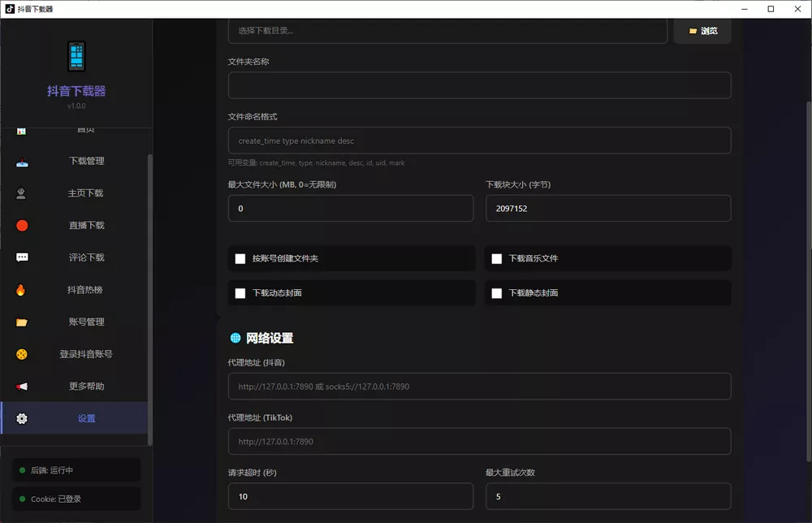The image size is (812, 523).
Task: Click the 更多帮助 megaphone icon
Action: click(x=21, y=386)
